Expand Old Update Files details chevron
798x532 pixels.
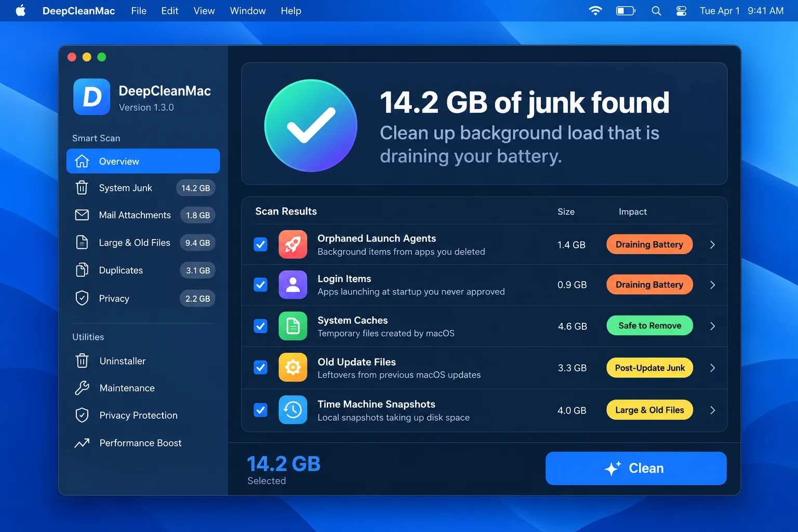coord(712,367)
